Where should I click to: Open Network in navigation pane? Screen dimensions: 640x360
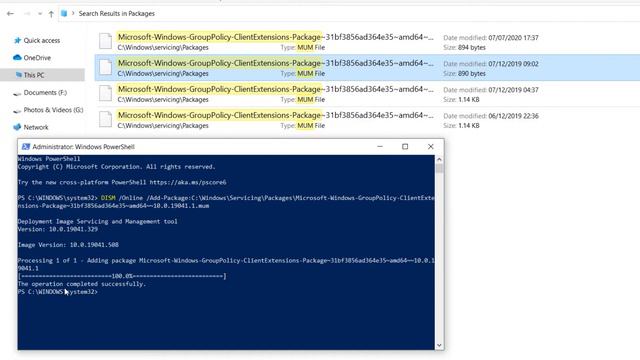point(36,127)
